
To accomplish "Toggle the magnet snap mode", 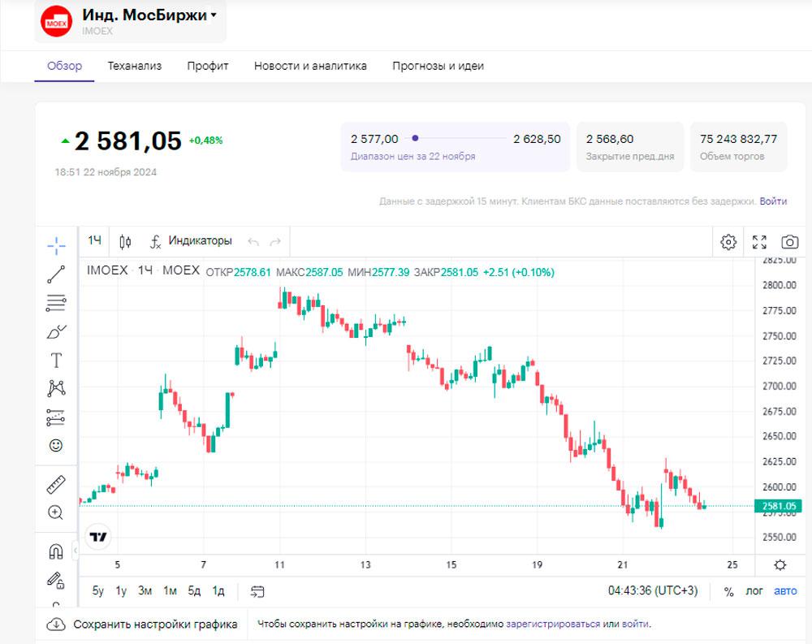I will tap(56, 552).
